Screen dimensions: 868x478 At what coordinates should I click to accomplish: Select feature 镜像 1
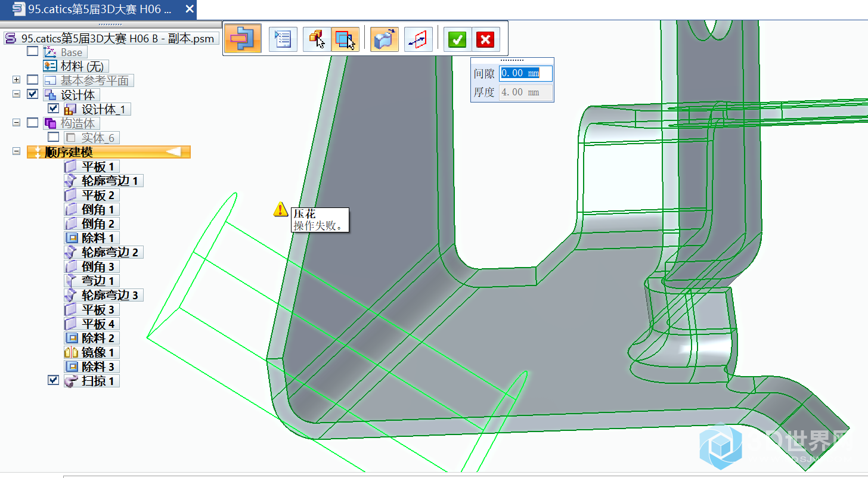point(92,352)
